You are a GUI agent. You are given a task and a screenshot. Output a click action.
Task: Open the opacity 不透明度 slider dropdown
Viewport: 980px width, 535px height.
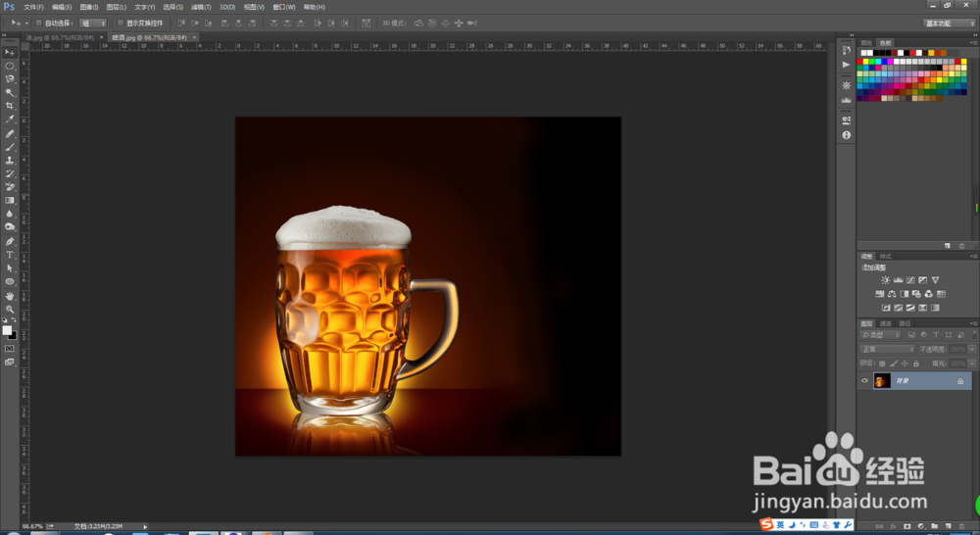tap(972, 350)
